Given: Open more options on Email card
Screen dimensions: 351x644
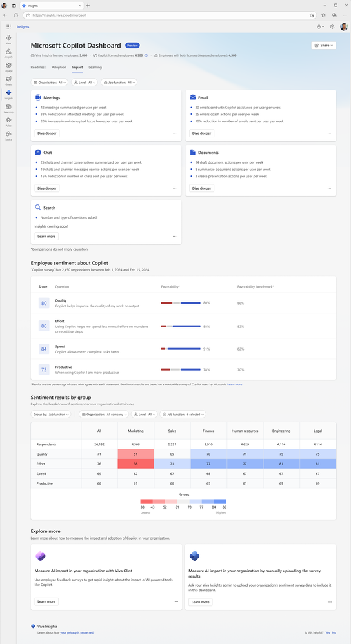Looking at the screenshot, I should coord(329,133).
